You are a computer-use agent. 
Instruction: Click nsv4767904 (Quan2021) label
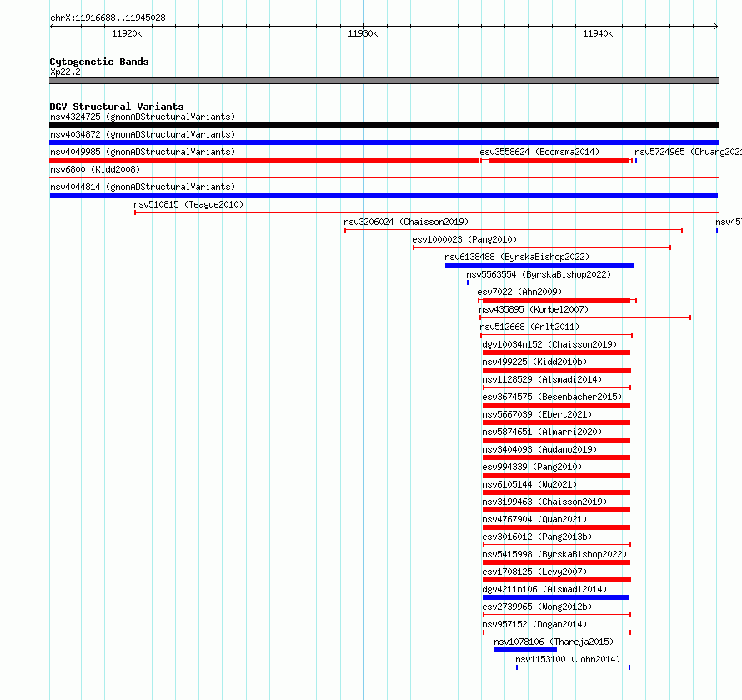coord(534,519)
